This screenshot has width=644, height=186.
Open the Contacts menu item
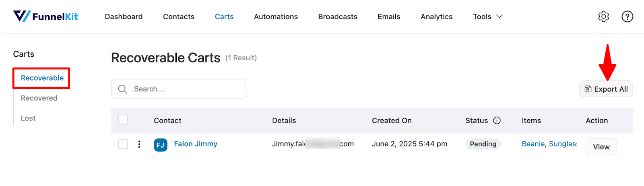click(179, 16)
